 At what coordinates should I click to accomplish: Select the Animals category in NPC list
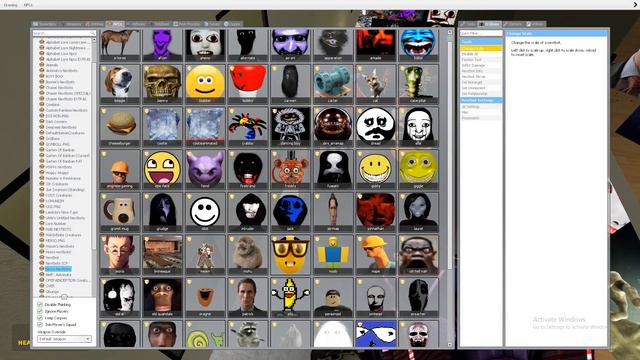click(52, 65)
